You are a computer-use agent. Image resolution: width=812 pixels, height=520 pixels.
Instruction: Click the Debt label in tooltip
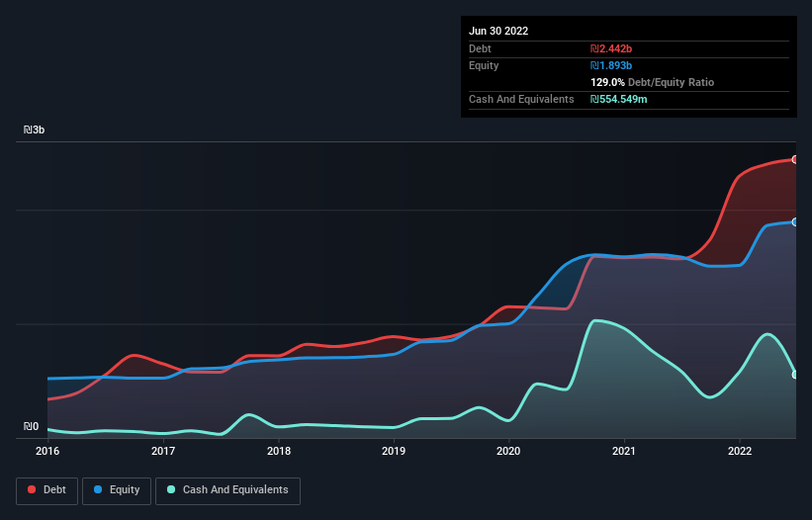(x=480, y=48)
